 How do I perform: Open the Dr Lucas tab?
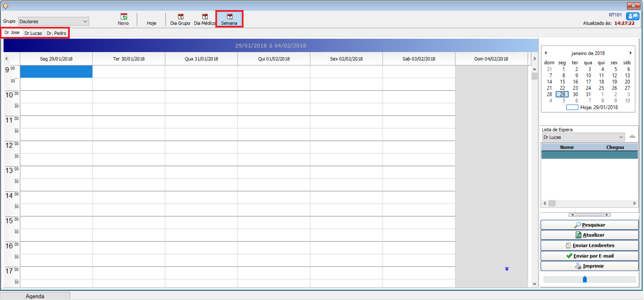(33, 33)
